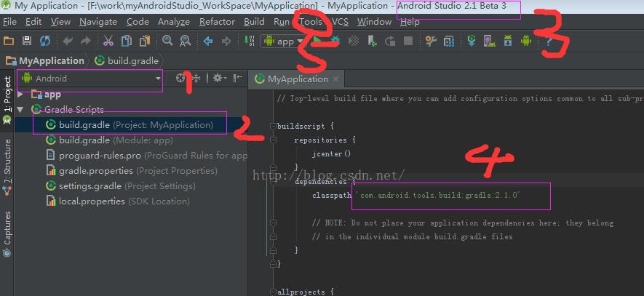
Task: Open the Edit menu
Action: pyautogui.click(x=33, y=22)
